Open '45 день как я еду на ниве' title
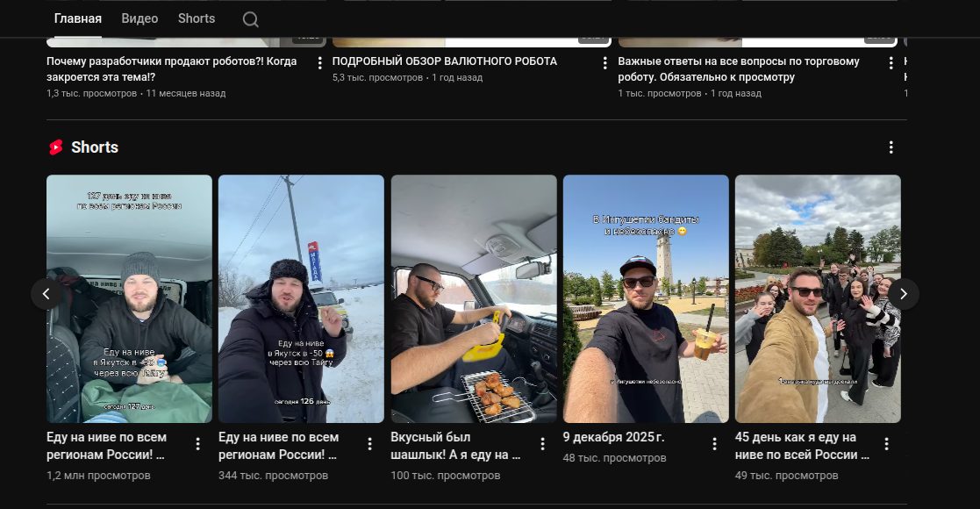 [x=802, y=446]
